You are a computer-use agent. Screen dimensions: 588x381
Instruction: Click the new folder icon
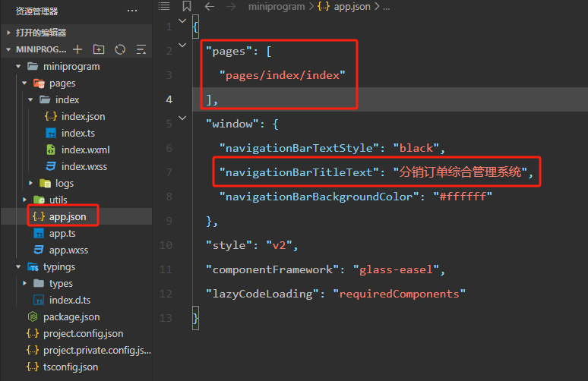[99, 49]
